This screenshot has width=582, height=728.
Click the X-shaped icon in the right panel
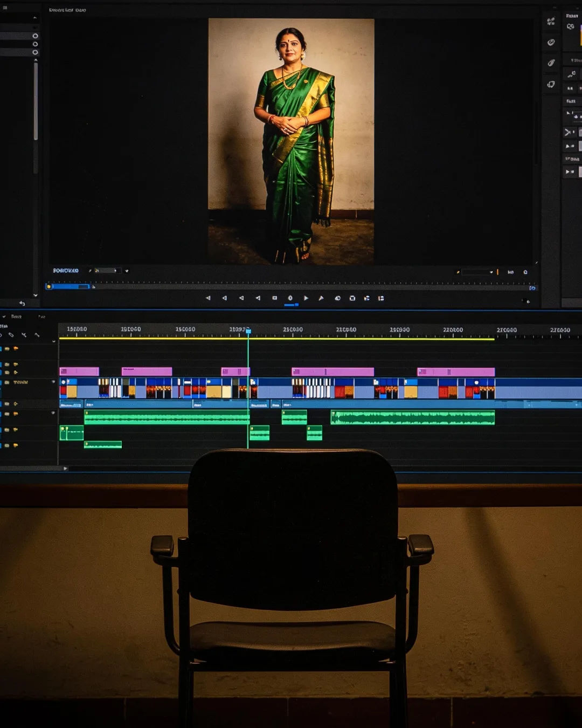click(x=568, y=132)
